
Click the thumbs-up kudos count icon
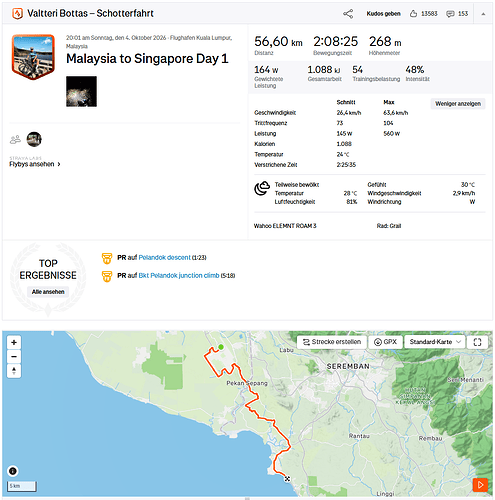413,14
